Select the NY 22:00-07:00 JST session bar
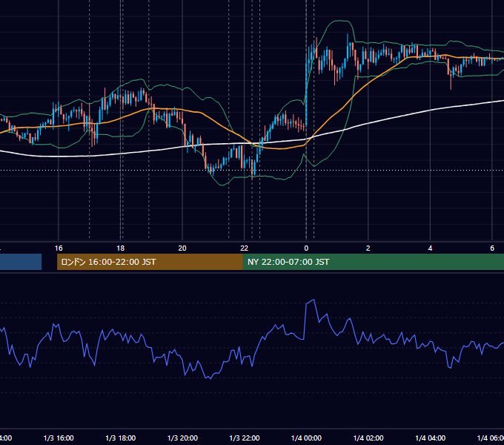Viewport: 504px width, 445px height. coord(373,262)
